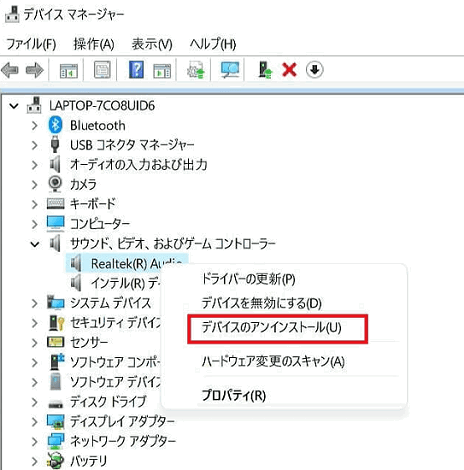The width and height of the screenshot is (464, 470).
Task: Select ドライバーの更新(P) in context menu
Action: click(248, 279)
